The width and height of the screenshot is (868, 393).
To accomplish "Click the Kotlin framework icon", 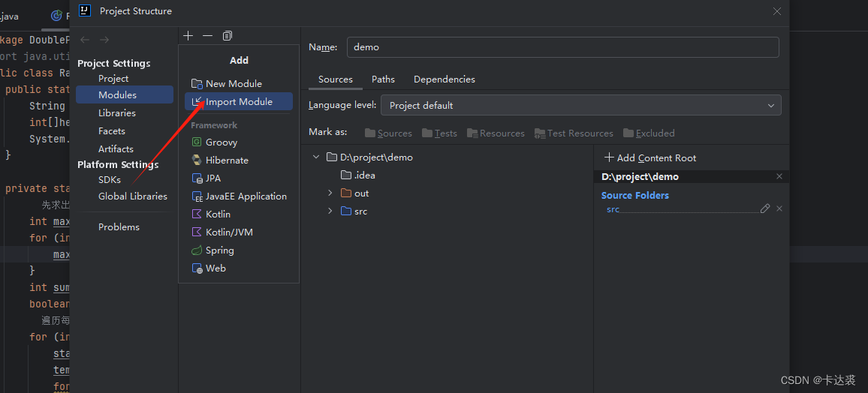I will 197,214.
